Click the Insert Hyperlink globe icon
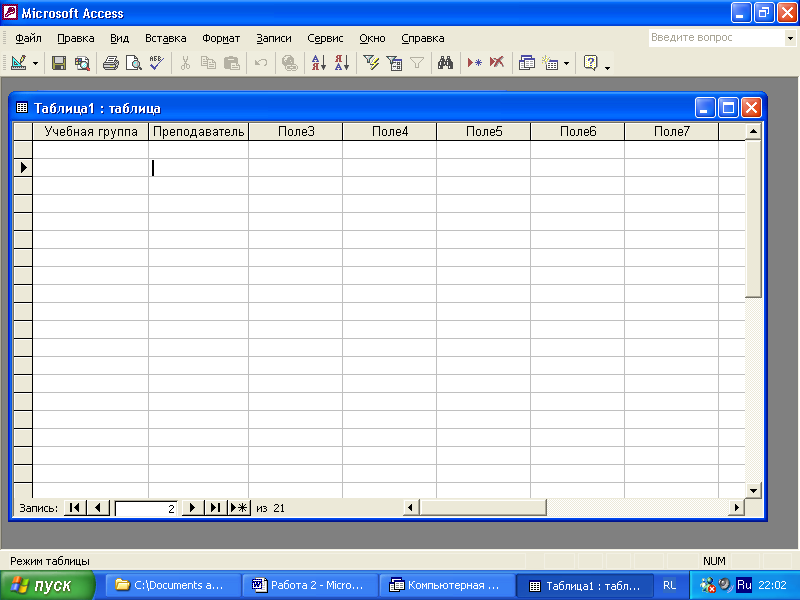The height and width of the screenshot is (600, 800). [290, 63]
